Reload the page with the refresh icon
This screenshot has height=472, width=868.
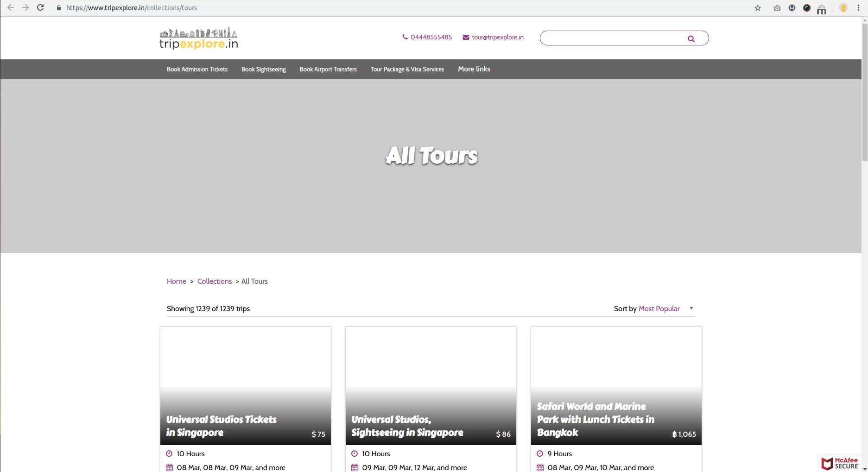pyautogui.click(x=40, y=8)
